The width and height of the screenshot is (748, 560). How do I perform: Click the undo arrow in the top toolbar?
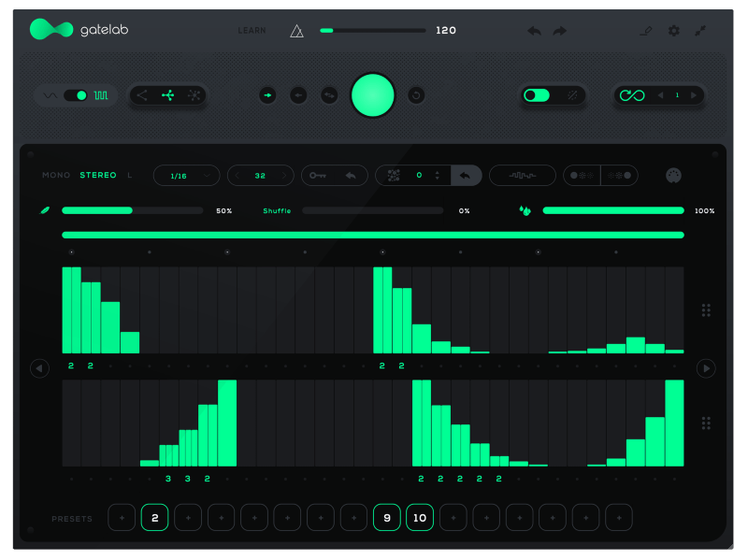click(534, 31)
